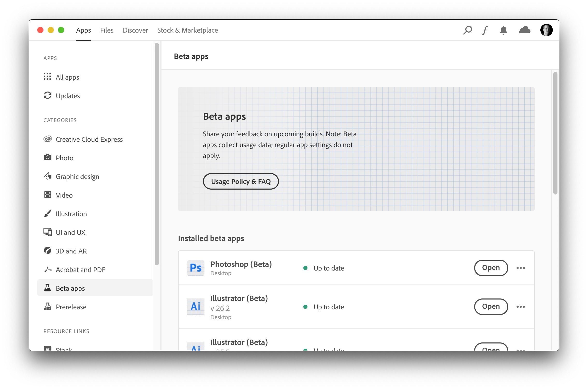Open the Stock & Marketplace tab
This screenshot has height=389, width=588.
pyautogui.click(x=187, y=30)
